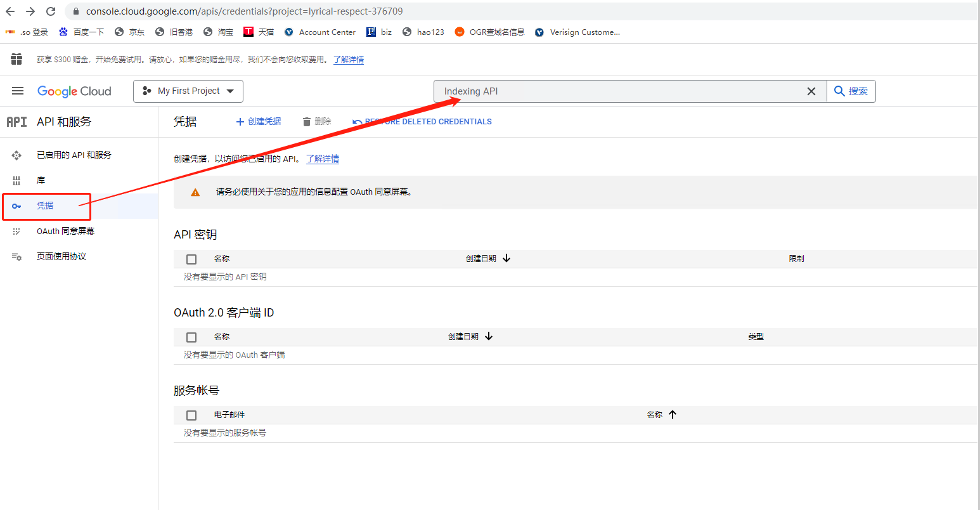The image size is (980, 510).
Task: Open the 库 sidebar item
Action: click(x=41, y=180)
